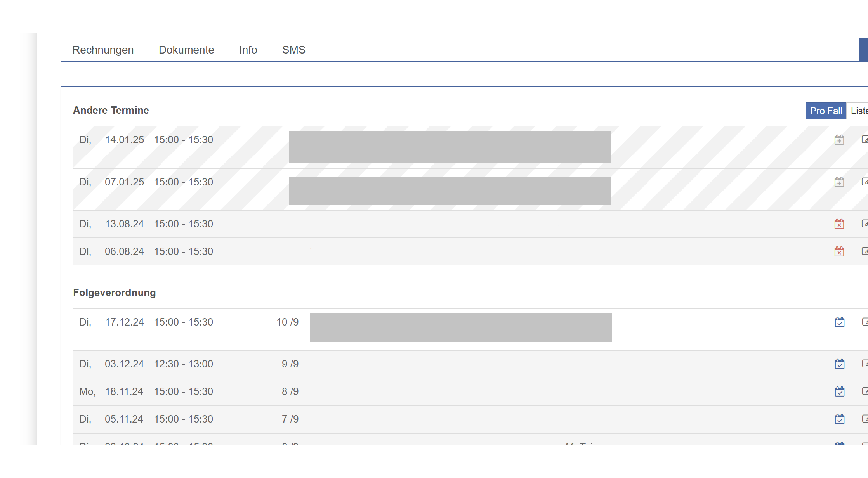Open edit icon for 17.12.24 row
The height and width of the screenshot is (478, 868).
[x=865, y=322]
